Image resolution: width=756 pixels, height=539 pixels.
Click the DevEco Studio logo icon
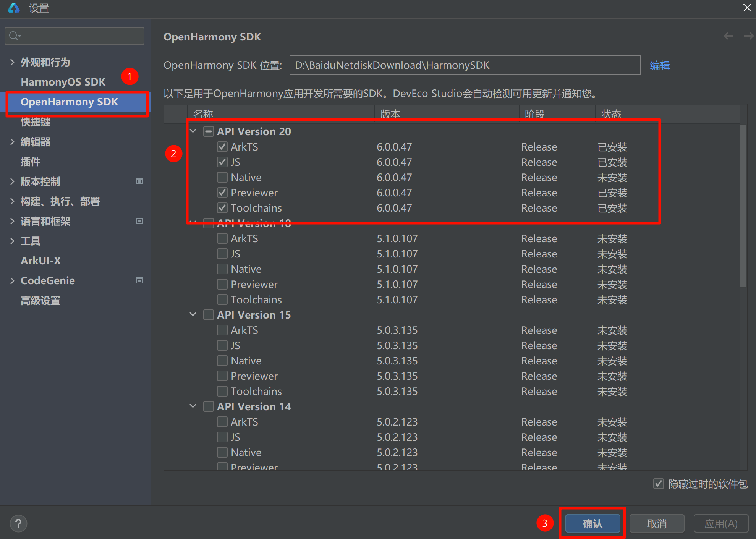14,8
